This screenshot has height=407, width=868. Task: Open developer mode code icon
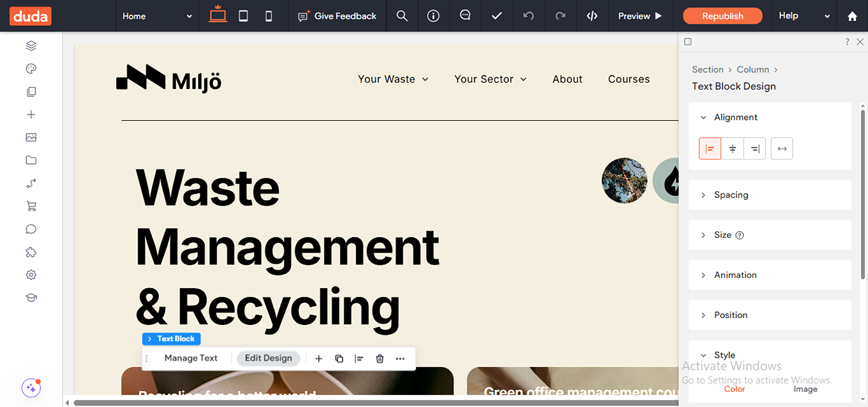point(592,16)
